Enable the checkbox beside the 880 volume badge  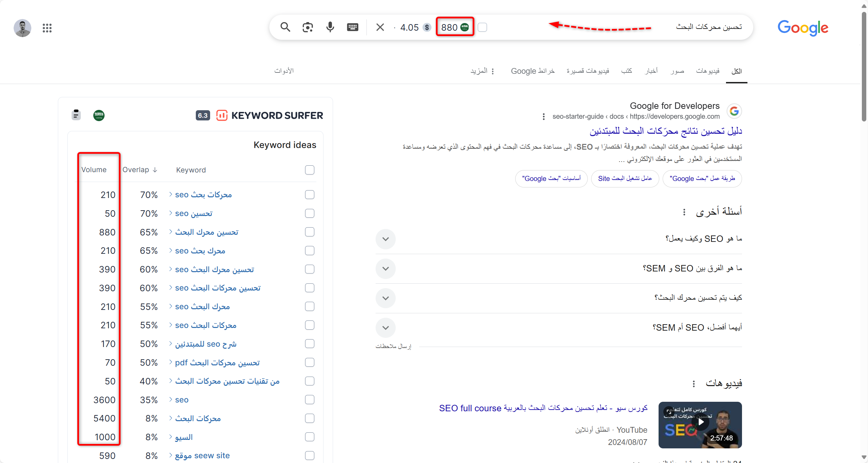[483, 27]
